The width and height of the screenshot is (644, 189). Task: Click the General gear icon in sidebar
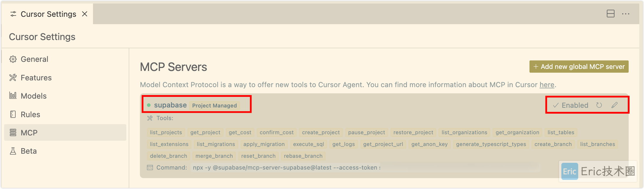click(x=13, y=59)
